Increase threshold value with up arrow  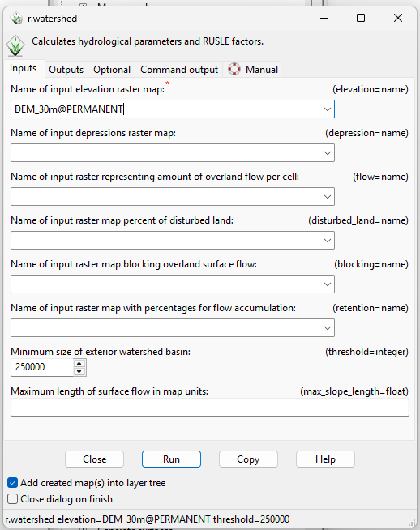[x=79, y=363]
